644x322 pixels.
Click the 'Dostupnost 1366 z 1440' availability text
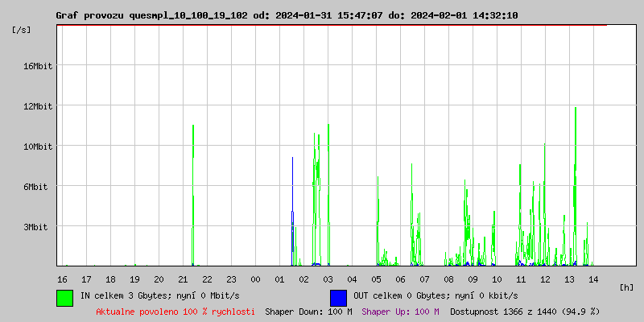525,312
